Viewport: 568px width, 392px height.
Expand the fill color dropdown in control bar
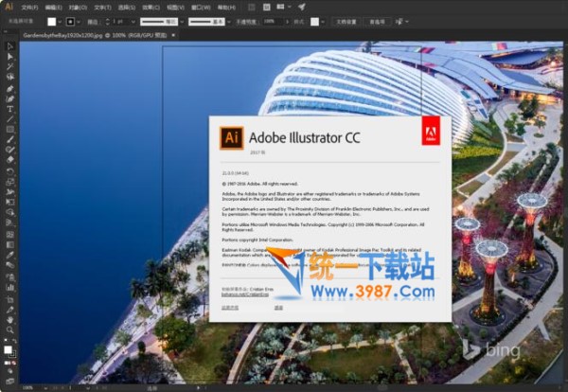coord(60,22)
